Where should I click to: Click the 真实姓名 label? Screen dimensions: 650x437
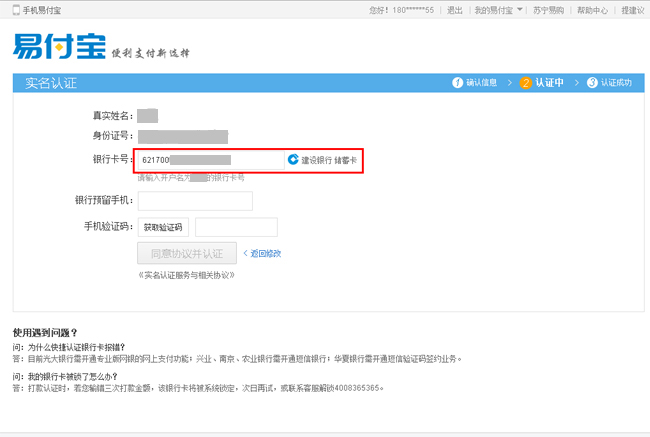(x=113, y=116)
